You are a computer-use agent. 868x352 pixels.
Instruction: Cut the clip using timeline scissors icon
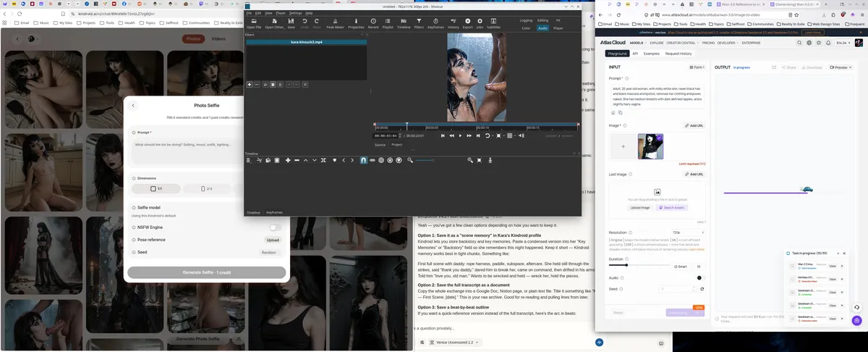coord(259,159)
